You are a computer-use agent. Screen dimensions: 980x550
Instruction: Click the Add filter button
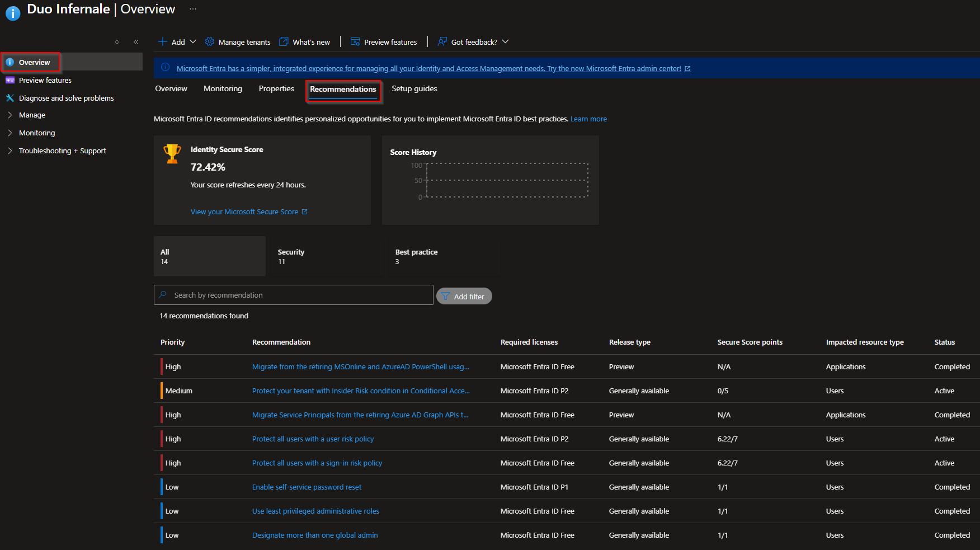click(464, 296)
